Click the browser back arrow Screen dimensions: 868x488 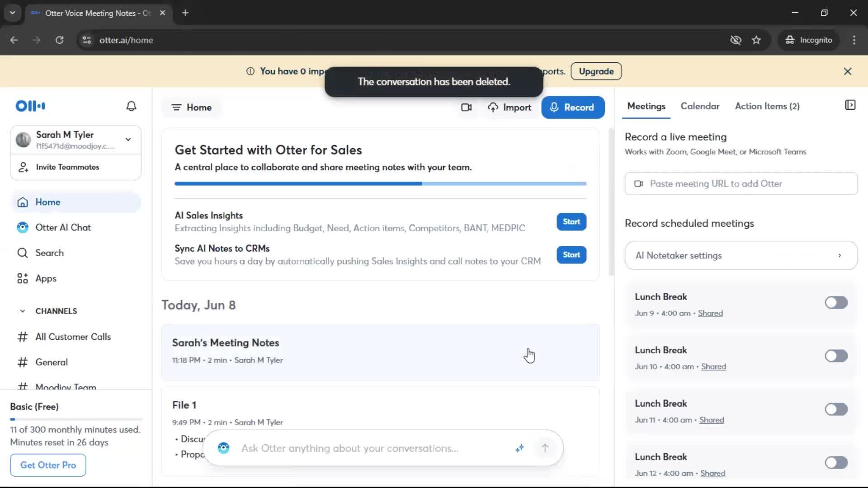click(14, 40)
